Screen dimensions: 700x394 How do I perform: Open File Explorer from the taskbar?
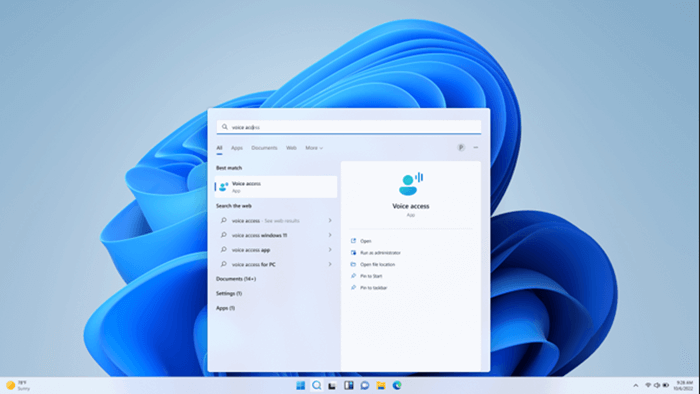click(381, 386)
